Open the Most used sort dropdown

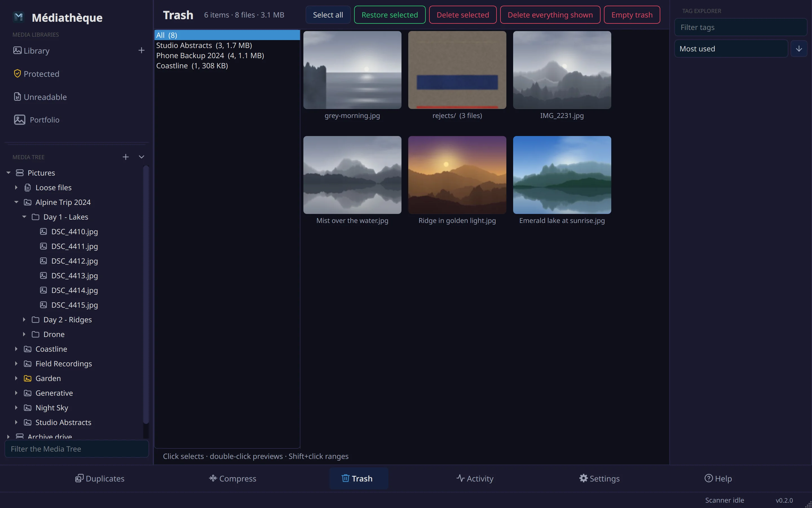click(731, 49)
